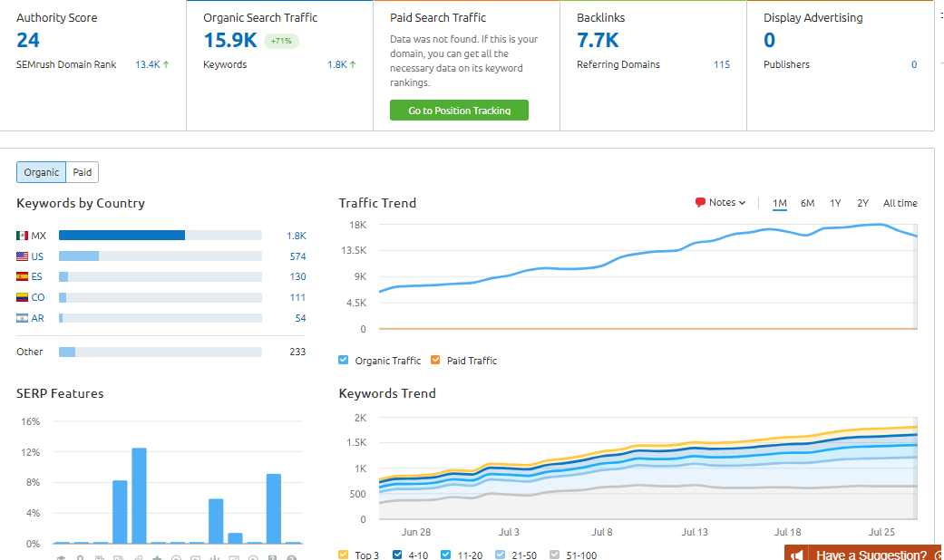Open the help question-mark icon under SERP Features
The height and width of the screenshot is (560, 944).
(x=290, y=557)
